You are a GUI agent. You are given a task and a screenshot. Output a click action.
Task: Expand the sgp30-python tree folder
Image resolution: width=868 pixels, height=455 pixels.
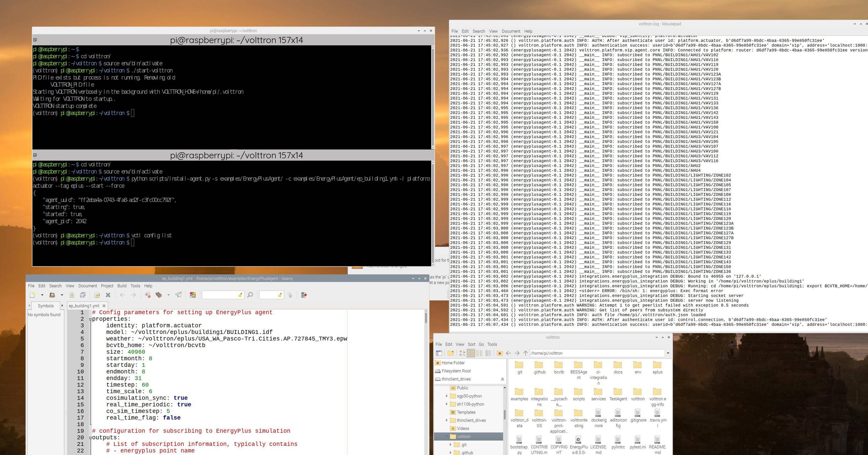tap(447, 396)
